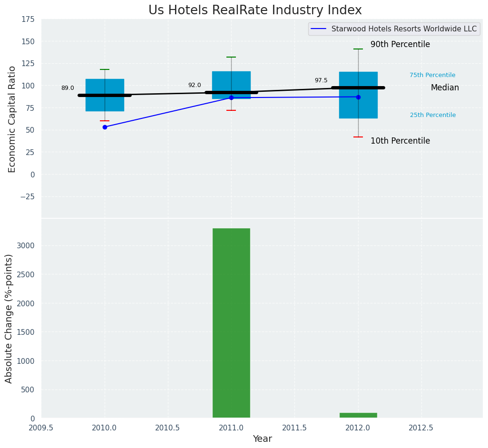Click the 97.5 median value label
Image resolution: width=488 pixels, height=448 pixels.
(321, 80)
